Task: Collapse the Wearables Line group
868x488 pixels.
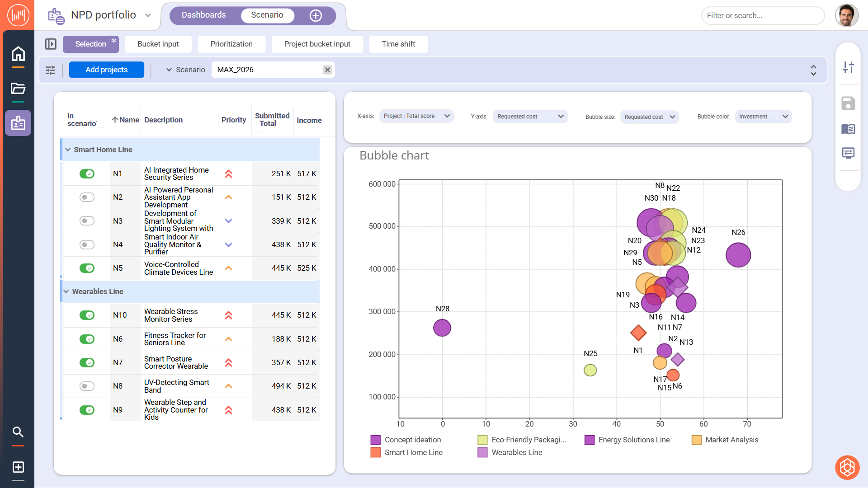Action: coord(66,291)
